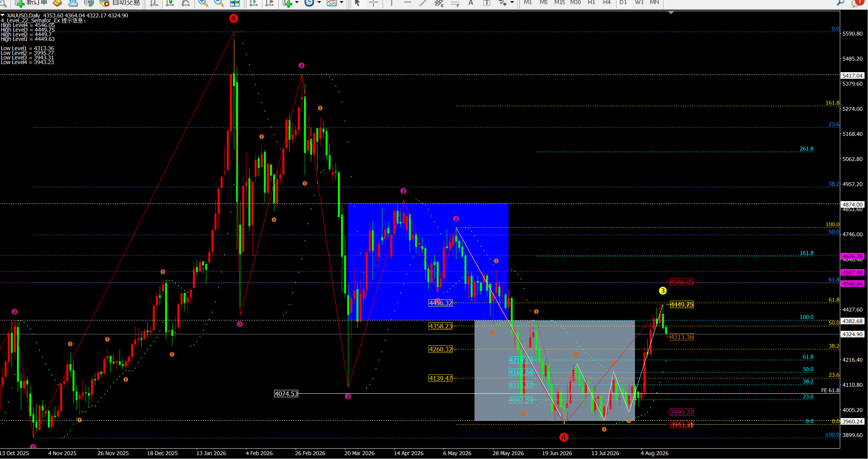Open a new order with 新订单
Image resolution: width=868 pixels, height=459 pixels.
point(31,3)
